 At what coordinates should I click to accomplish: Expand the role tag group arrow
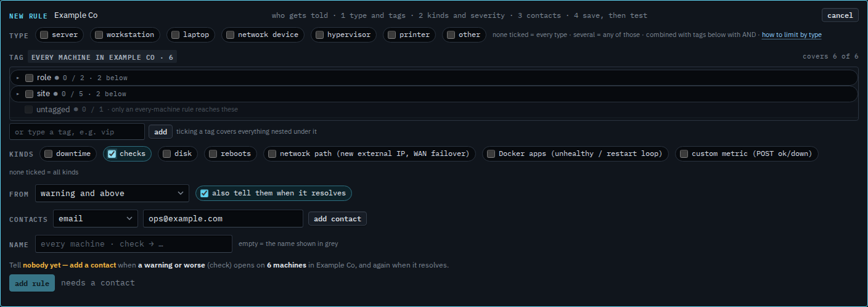pos(18,78)
